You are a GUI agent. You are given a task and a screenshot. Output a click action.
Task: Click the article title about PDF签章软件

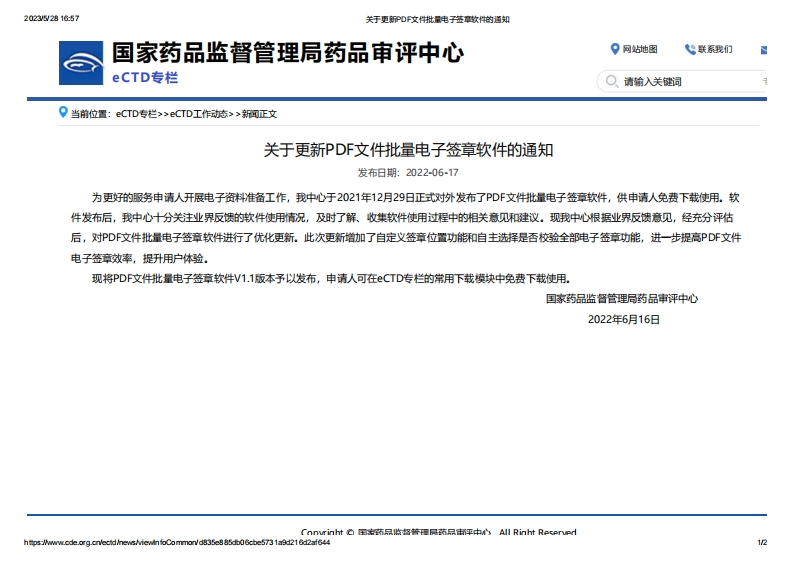coord(408,150)
